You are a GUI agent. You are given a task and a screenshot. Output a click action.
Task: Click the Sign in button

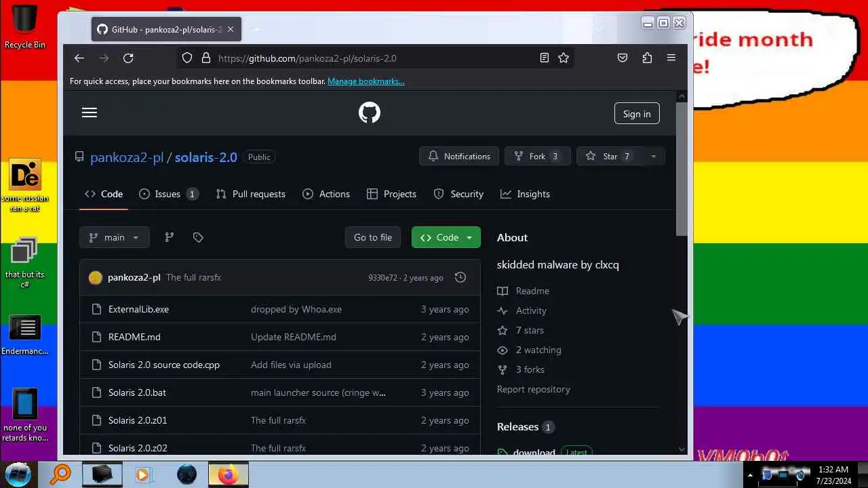tap(637, 114)
